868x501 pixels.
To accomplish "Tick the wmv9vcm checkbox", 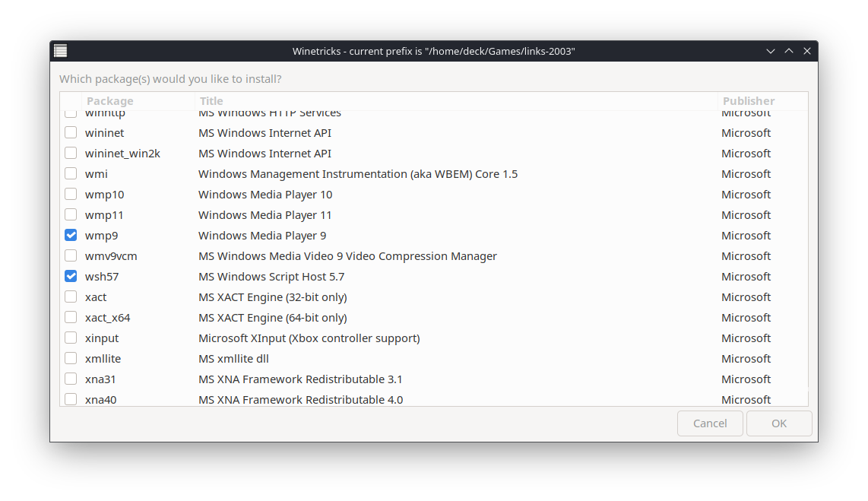I will 71,255.
